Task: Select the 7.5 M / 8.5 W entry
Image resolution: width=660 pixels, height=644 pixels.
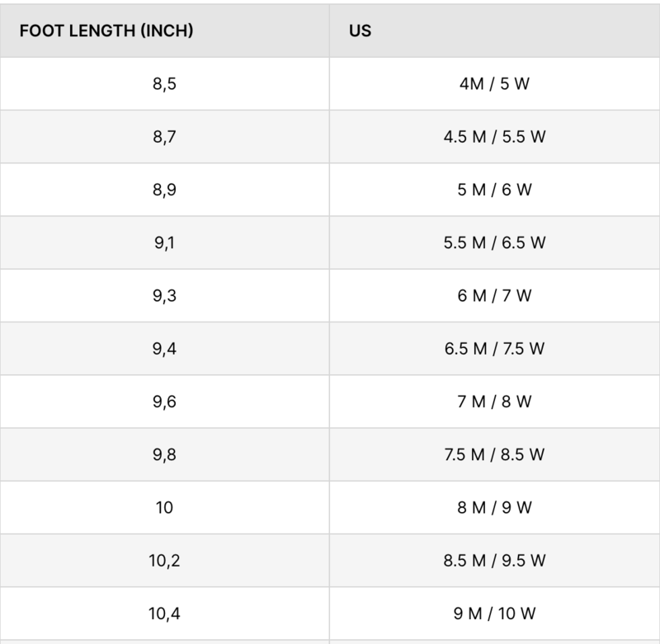Action: [x=494, y=454]
